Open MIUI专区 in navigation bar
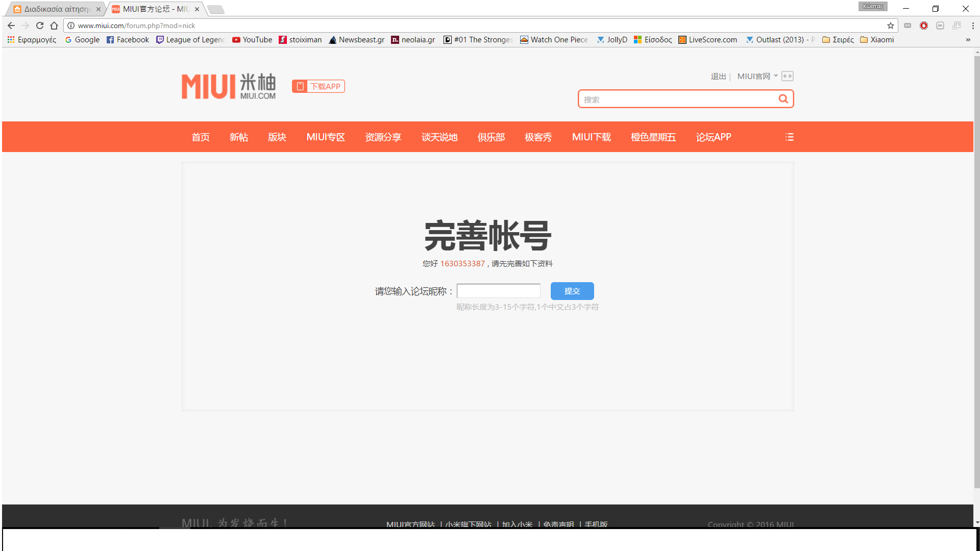The image size is (980, 551). click(x=325, y=137)
